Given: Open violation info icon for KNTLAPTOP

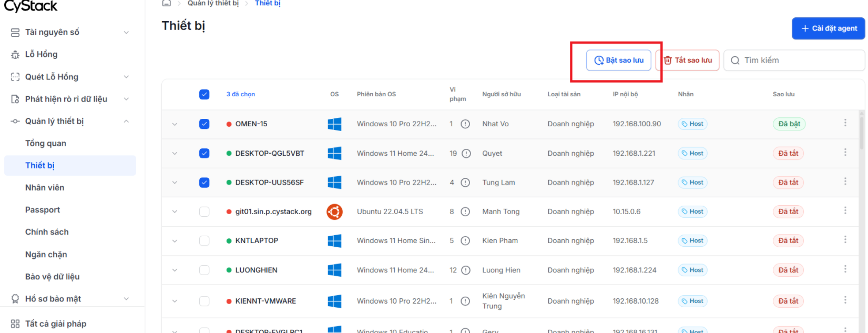Looking at the screenshot, I should [x=465, y=240].
